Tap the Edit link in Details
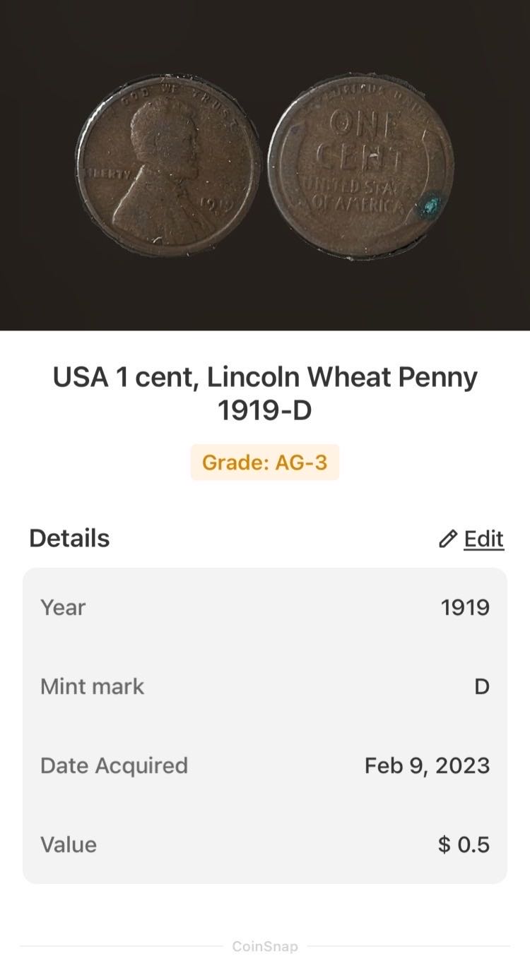The image size is (530, 980). (483, 539)
